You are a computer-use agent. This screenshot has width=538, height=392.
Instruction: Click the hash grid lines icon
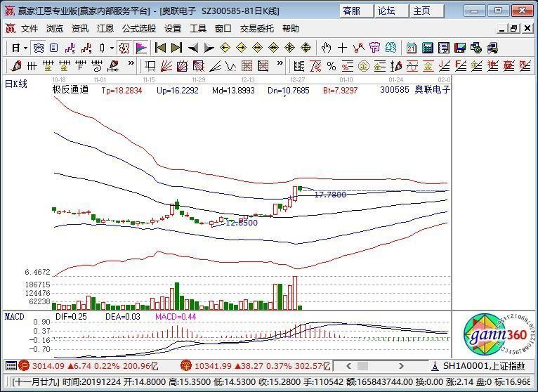[x=32, y=65]
